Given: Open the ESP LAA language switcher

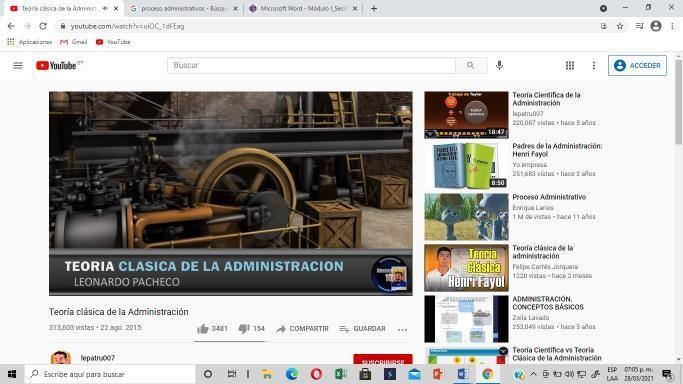Looking at the screenshot, I should (x=612, y=374).
